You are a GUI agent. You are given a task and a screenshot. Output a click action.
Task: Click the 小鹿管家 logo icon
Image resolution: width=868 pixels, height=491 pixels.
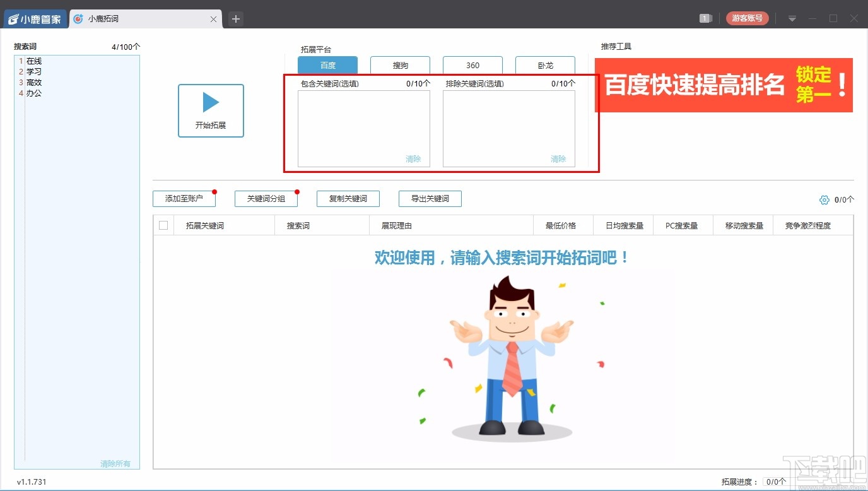coord(14,18)
